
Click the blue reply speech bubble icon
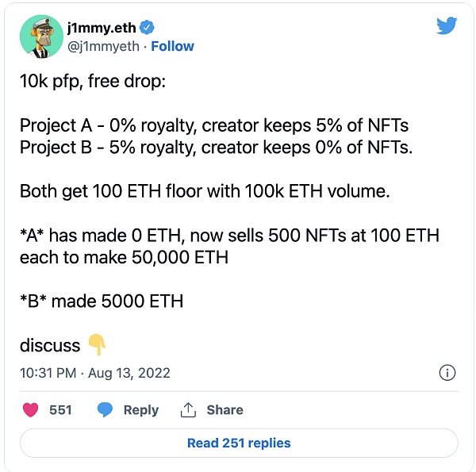pos(105,410)
